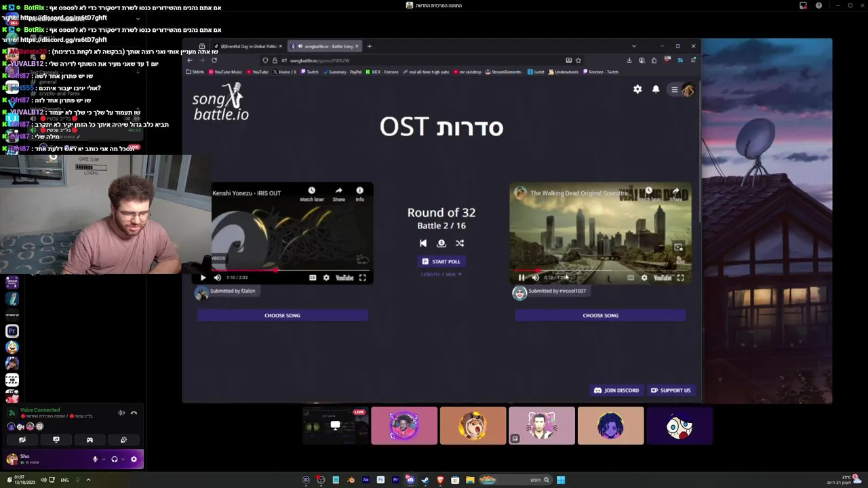Open the YouTube Music bookmark

click(x=226, y=72)
